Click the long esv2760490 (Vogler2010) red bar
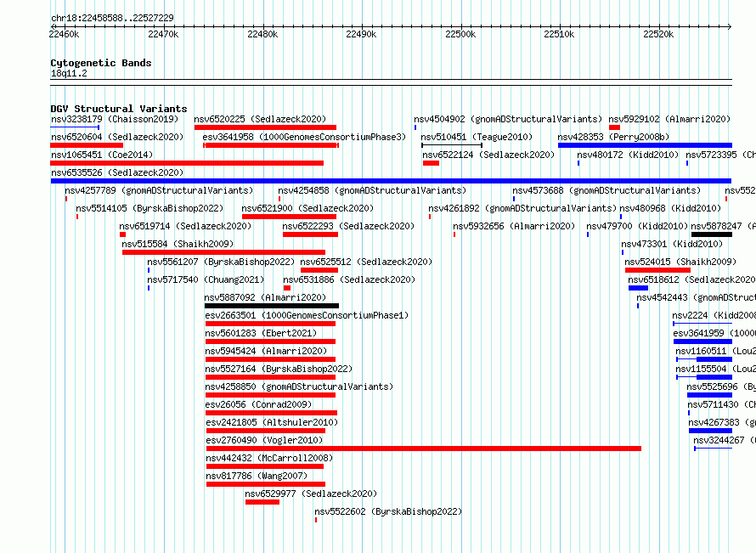Screen dimensions: 756x553 point(423,449)
